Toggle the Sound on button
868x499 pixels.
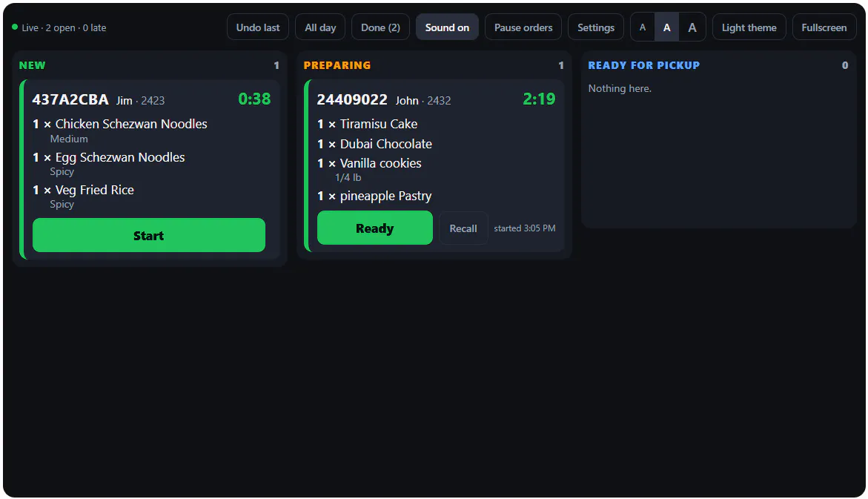coord(447,27)
